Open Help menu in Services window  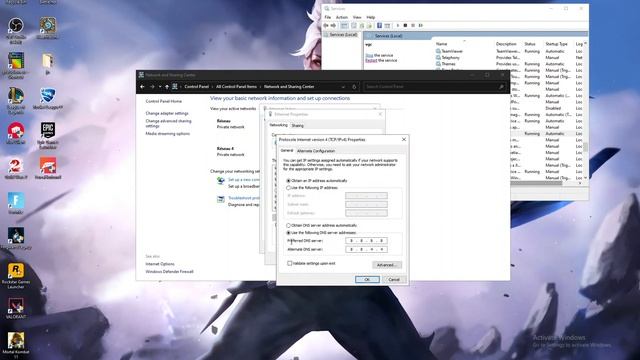pos(371,17)
